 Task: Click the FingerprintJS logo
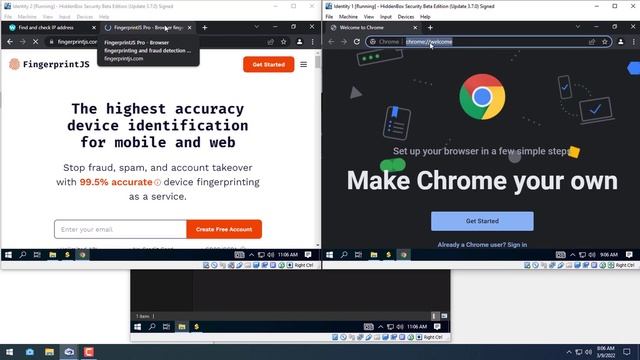[49, 64]
